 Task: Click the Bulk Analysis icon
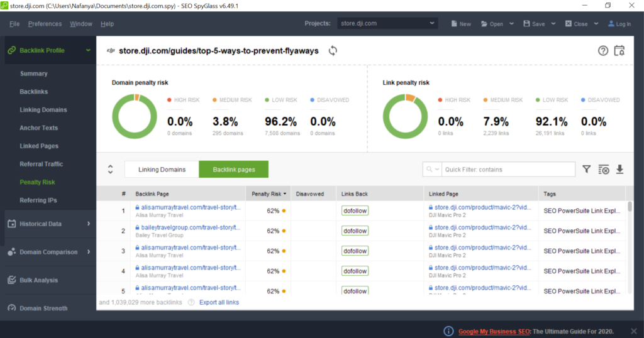(x=11, y=280)
